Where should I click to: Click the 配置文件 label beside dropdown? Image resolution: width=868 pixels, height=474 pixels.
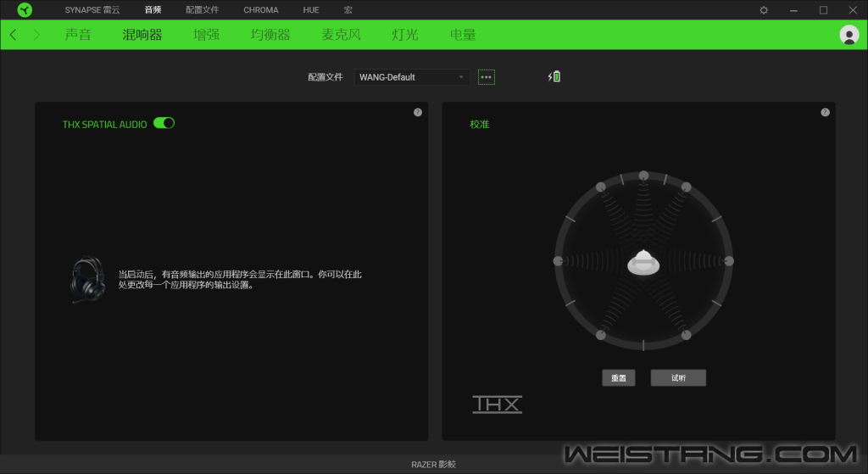325,77
